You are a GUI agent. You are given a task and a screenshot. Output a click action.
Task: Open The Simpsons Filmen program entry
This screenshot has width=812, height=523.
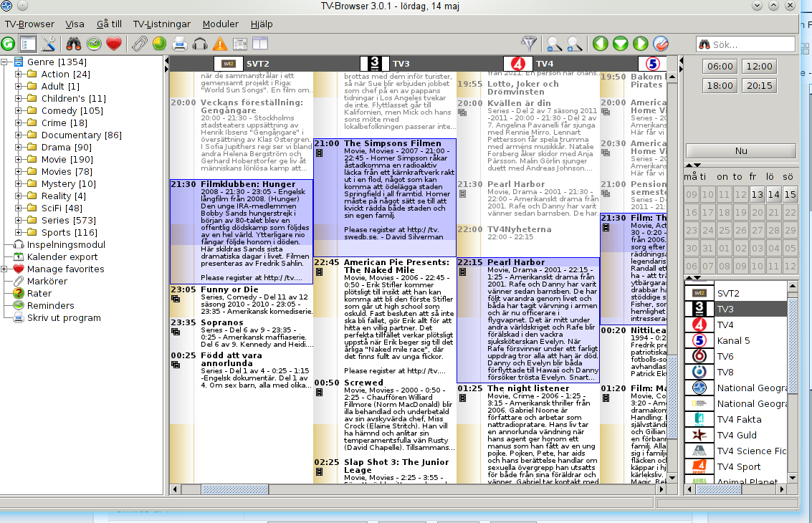tap(385, 197)
